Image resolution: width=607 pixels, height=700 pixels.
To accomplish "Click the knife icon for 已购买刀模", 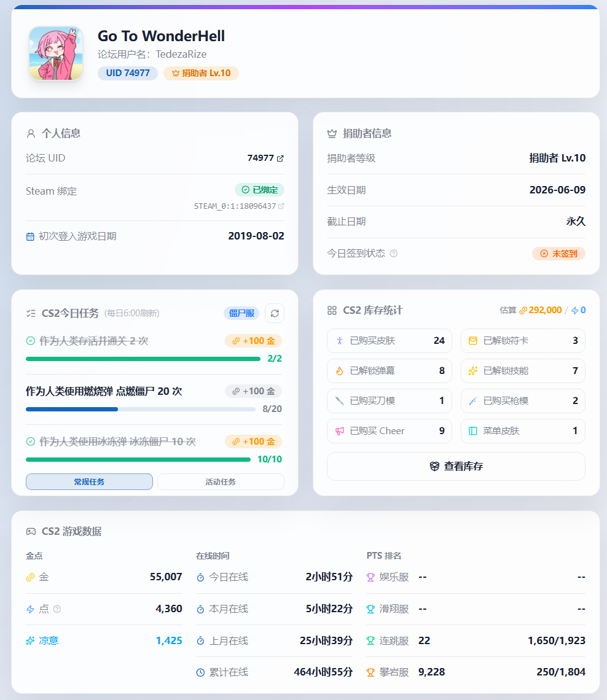I will 340,401.
